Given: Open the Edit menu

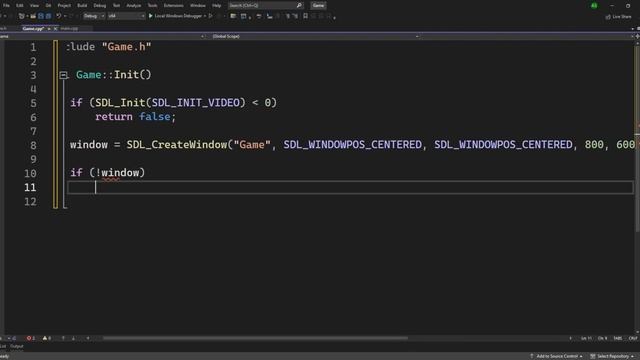Looking at the screenshot, I should click(20, 6).
